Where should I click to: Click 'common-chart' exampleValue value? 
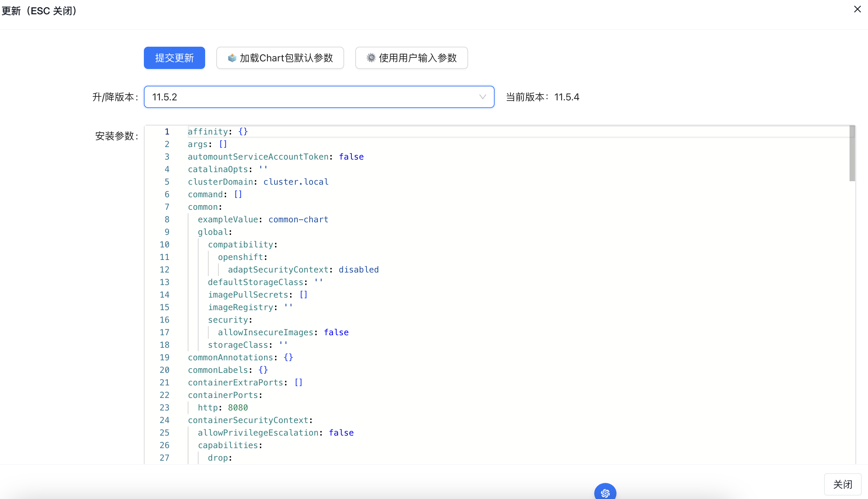298,220
